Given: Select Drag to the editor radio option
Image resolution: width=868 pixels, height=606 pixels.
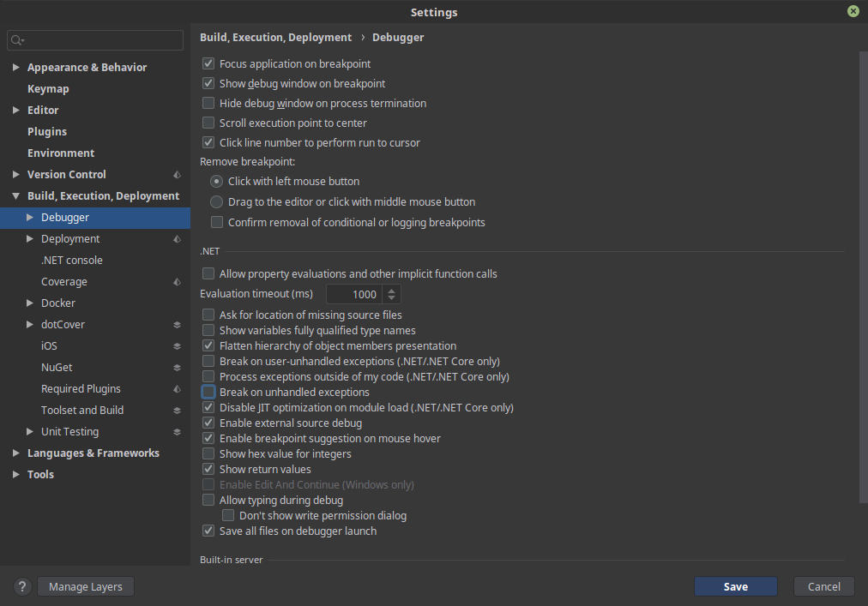Looking at the screenshot, I should point(217,202).
